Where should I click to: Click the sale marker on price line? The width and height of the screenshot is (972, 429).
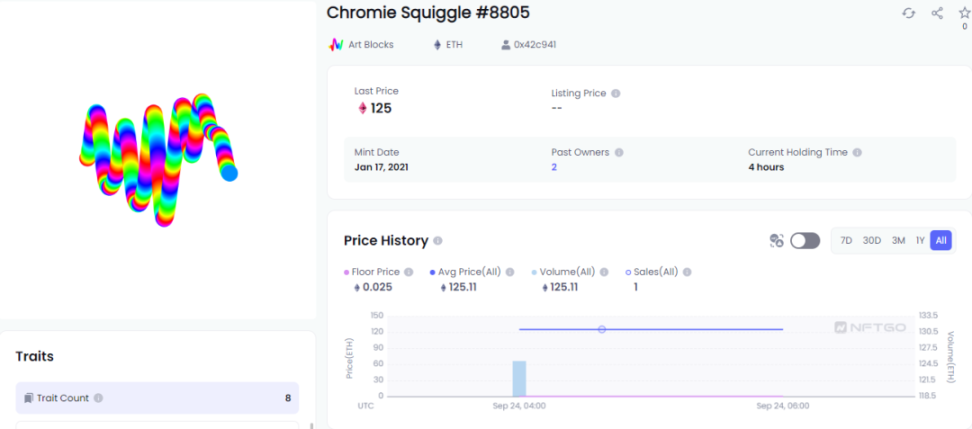601,329
